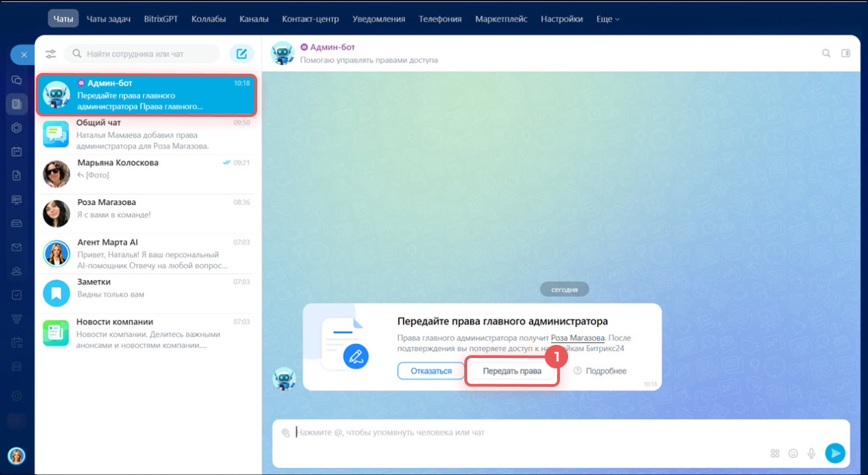Viewport: 868px width, 475px height.
Task: Click the Роза Магазова link in message
Action: (577, 338)
